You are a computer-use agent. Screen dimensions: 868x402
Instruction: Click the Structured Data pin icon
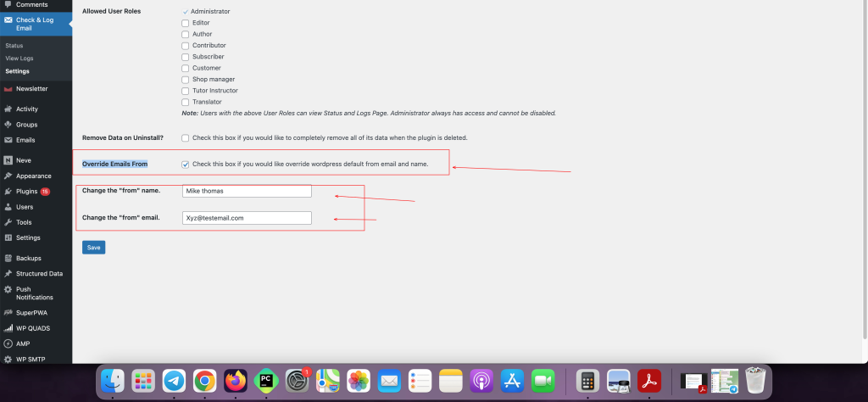(8, 274)
